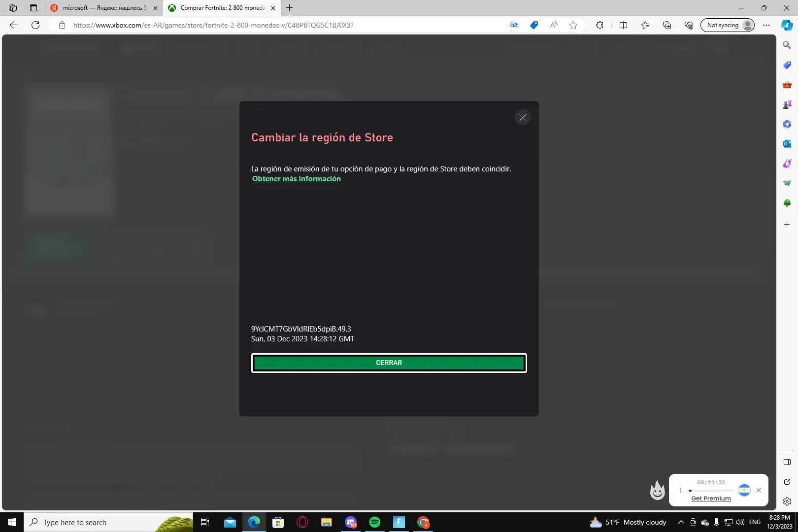
Task: Show hidden system tray icons
Action: 681,522
